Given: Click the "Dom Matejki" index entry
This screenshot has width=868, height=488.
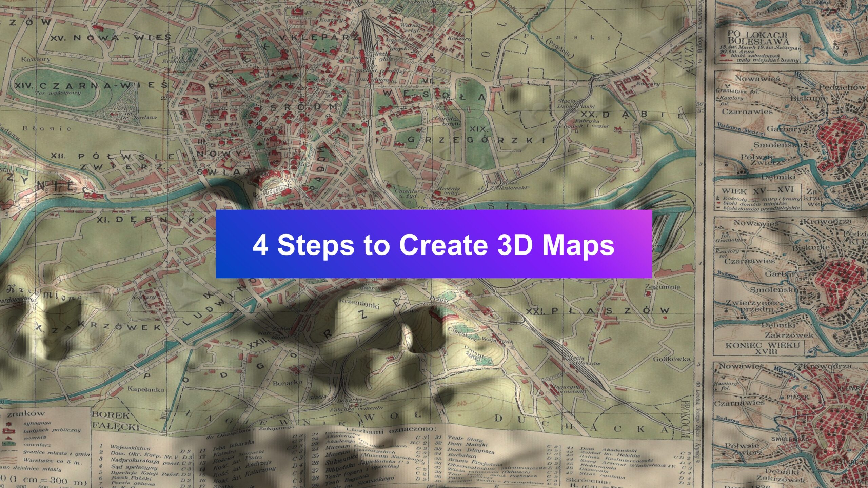Looking at the screenshot, I should click(x=468, y=444).
